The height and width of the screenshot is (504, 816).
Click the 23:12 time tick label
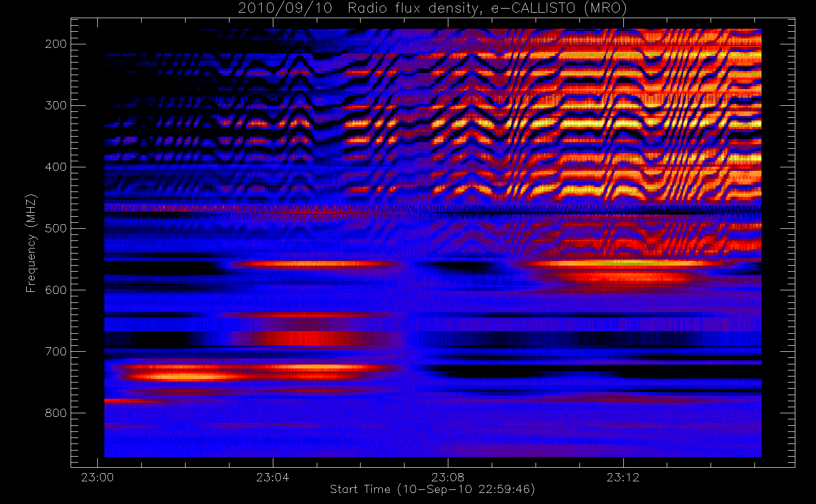623,477
